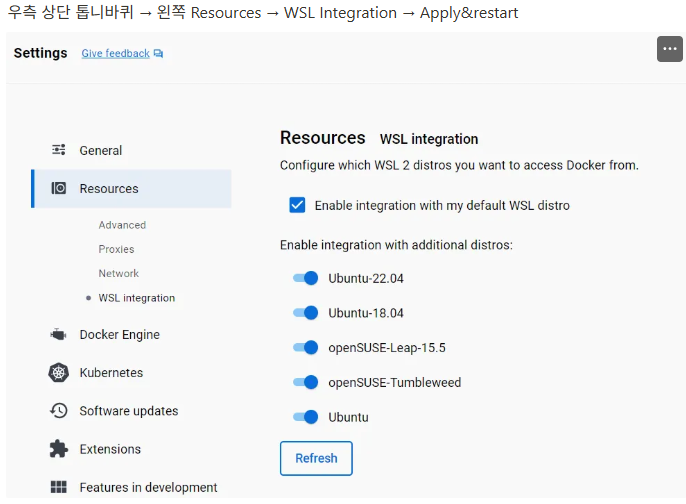The height and width of the screenshot is (504, 686).
Task: Toggle off Ubuntu-22.04 integration
Action: (x=305, y=278)
